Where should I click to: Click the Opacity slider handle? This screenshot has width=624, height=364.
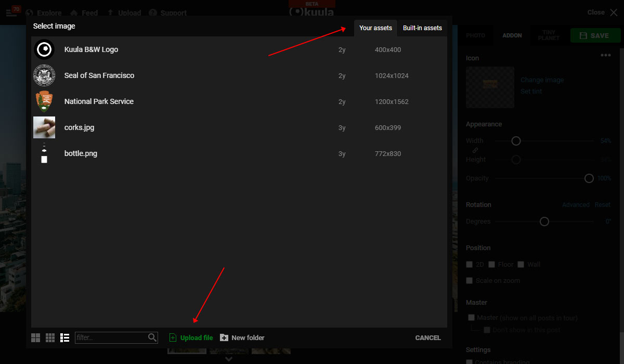tap(589, 178)
